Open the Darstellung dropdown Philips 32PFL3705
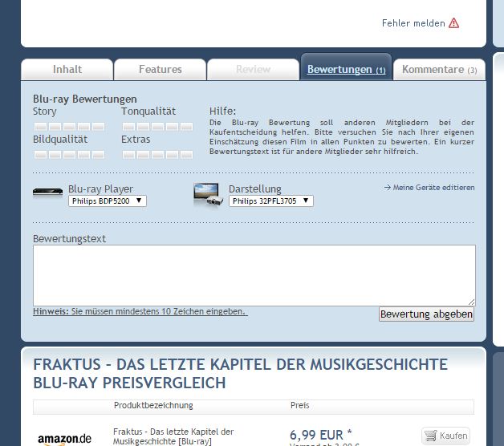The height and width of the screenshot is (446, 504). click(270, 201)
